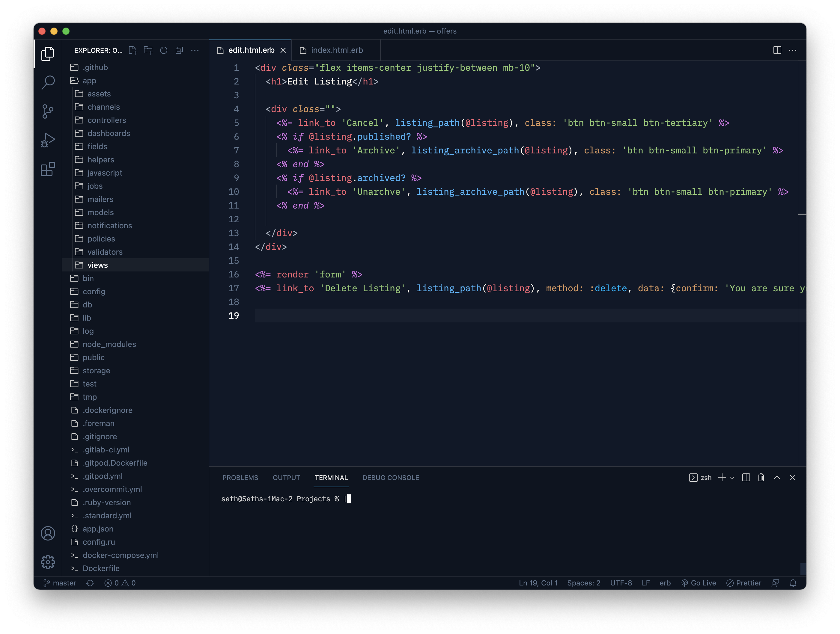Maximize terminal panel with chevron up
The image size is (840, 634).
777,478
